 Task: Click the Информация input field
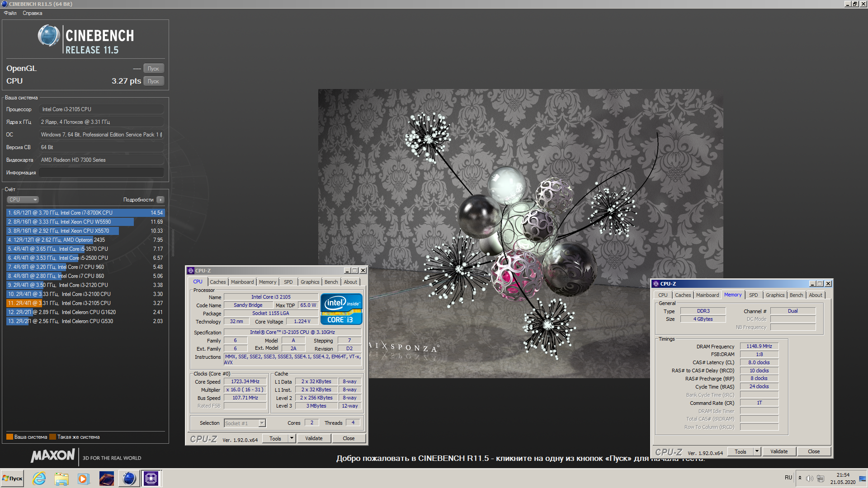point(101,173)
